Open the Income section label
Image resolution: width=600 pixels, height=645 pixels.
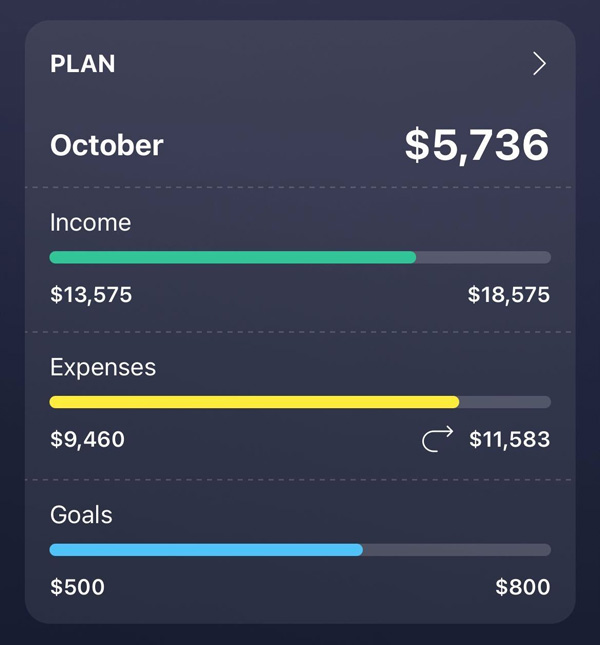pos(91,222)
